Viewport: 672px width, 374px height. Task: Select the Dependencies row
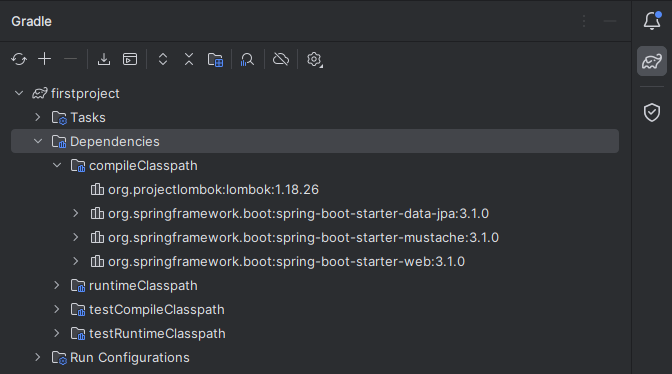tap(315, 141)
